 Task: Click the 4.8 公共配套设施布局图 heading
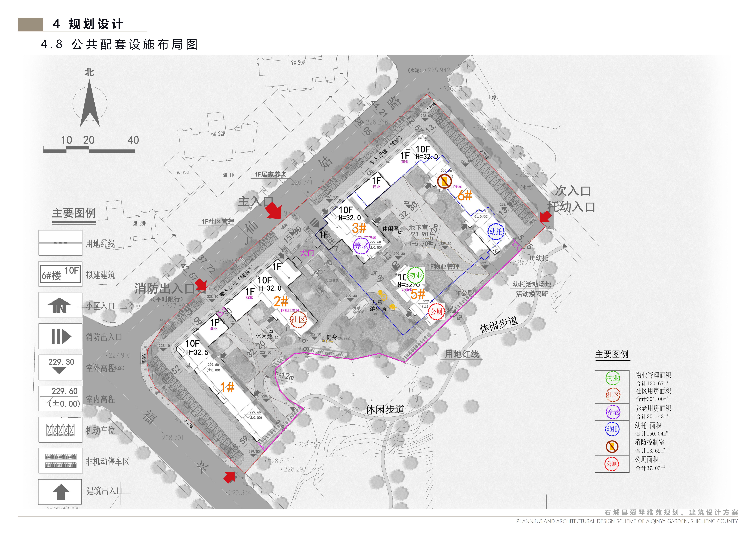119,44
